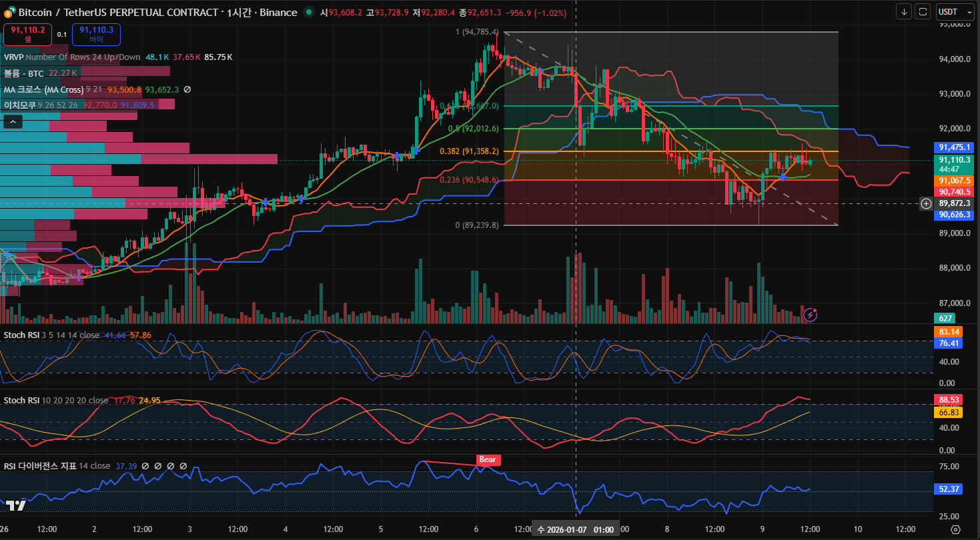
Task: Select the RSI divergence indicator legend
Action: [x=40, y=466]
